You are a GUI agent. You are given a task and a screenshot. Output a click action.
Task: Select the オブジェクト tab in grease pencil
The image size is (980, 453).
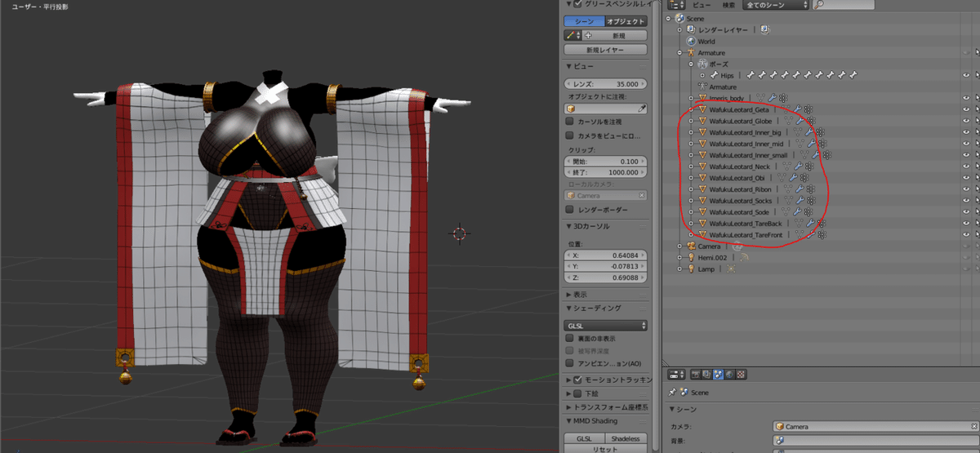pyautogui.click(x=626, y=20)
